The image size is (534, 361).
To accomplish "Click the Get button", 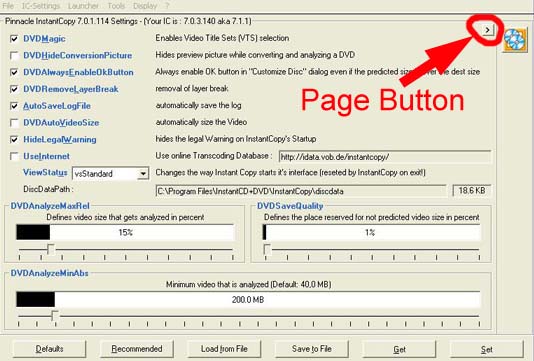I will (399, 349).
